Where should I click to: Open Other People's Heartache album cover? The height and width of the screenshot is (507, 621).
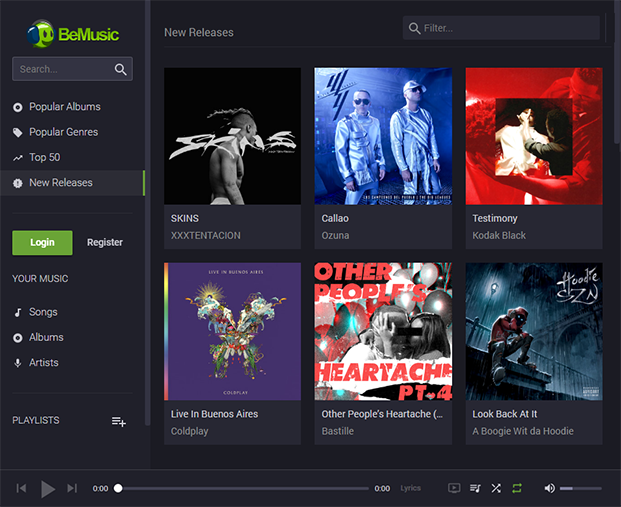(383, 332)
